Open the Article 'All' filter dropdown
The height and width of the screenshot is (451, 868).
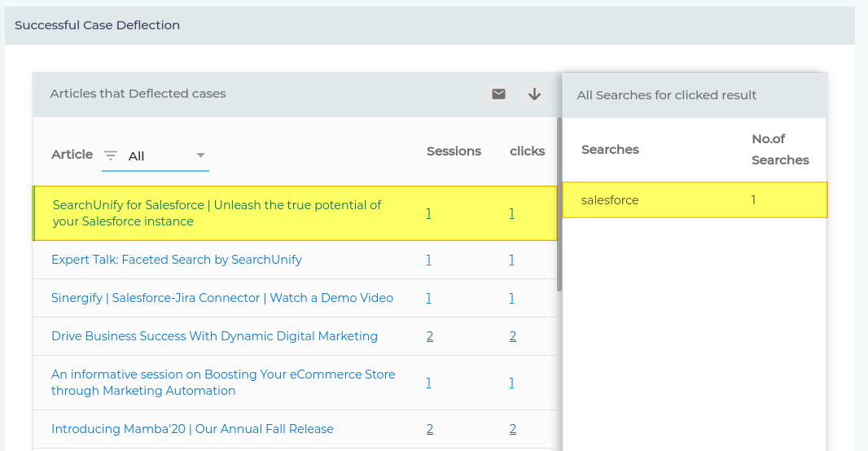(200, 155)
